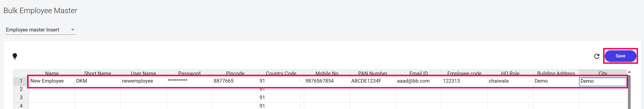Click the refresh icon beside Save
This screenshot has width=644, height=109.
coord(596,56)
